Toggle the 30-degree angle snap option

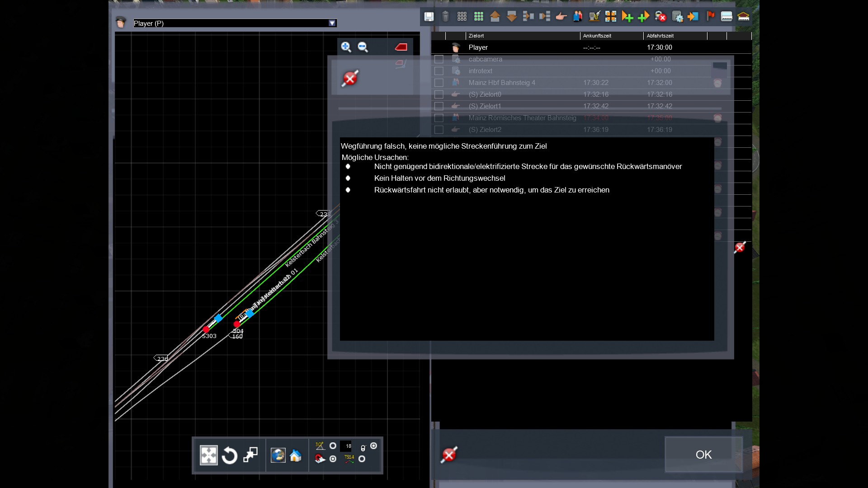pos(333,446)
